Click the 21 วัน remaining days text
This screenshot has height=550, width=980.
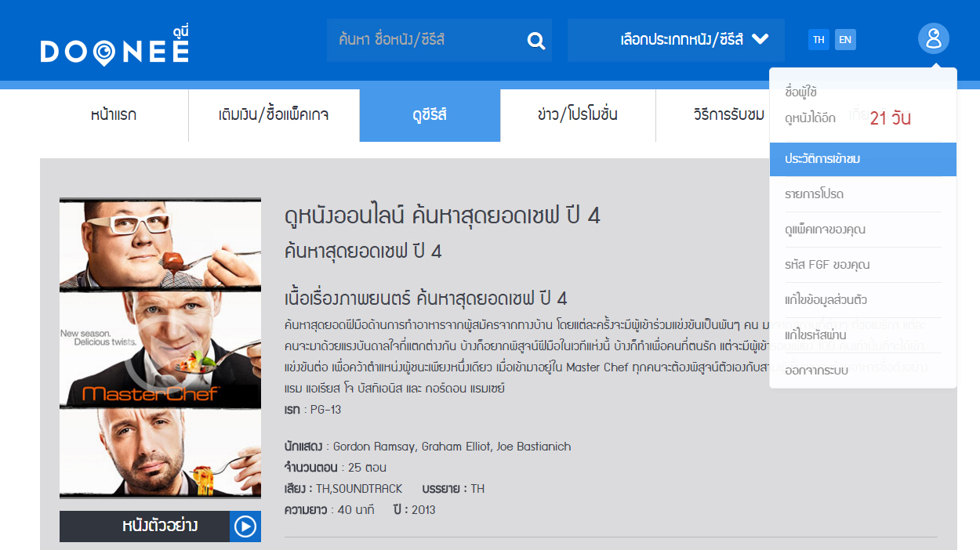click(890, 119)
